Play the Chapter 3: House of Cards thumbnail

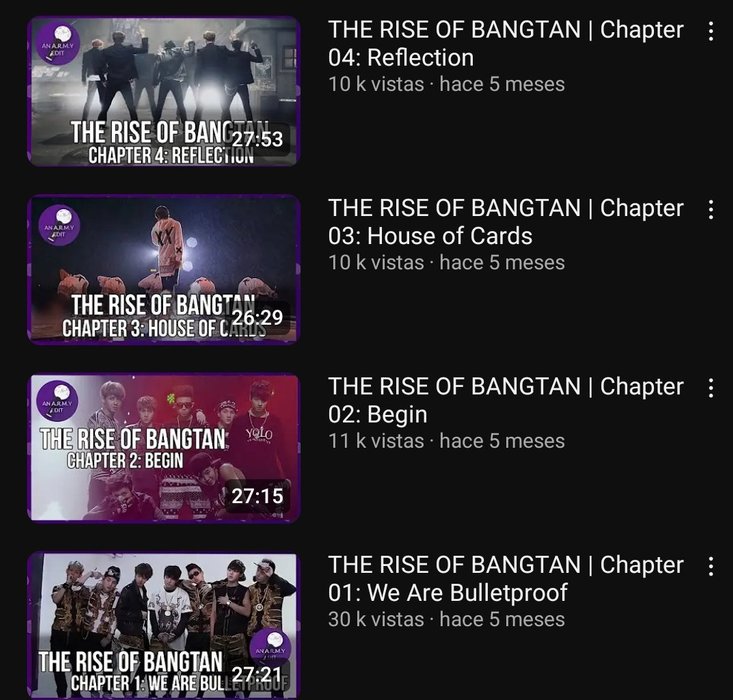click(164, 270)
